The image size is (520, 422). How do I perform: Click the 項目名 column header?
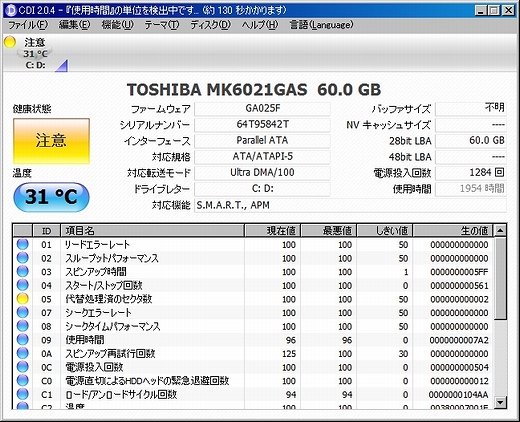click(152, 231)
